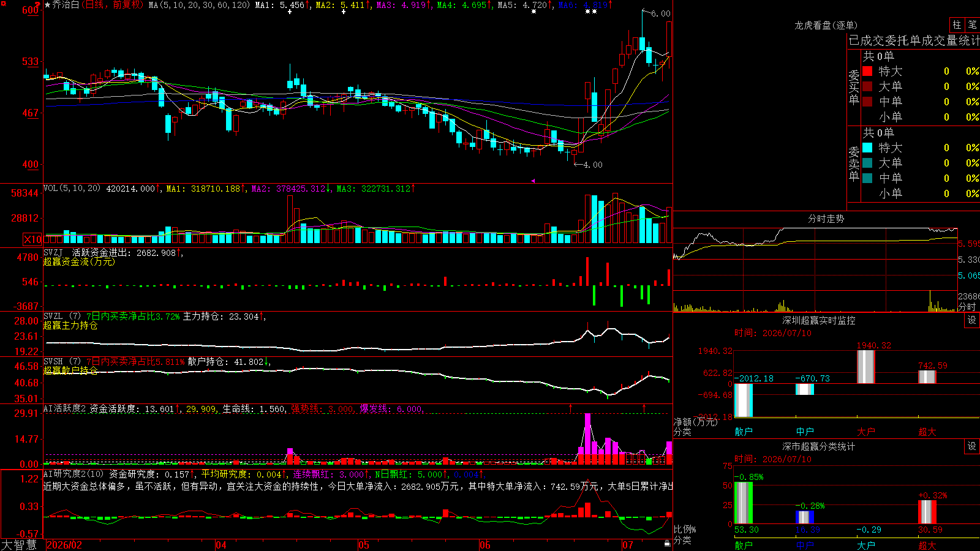Image resolution: width=980 pixels, height=551 pixels.
Task: Click the lock icon at chart's bottom-right
Action: click(667, 543)
